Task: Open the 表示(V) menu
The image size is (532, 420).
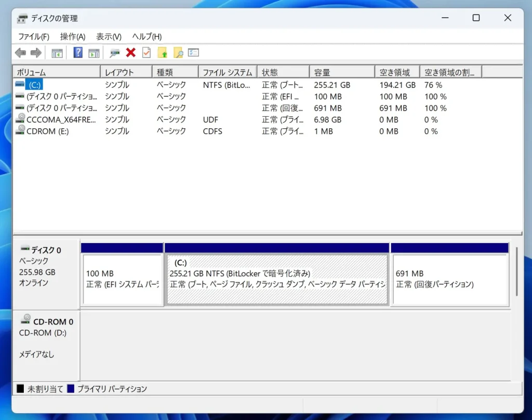Action: coord(109,37)
